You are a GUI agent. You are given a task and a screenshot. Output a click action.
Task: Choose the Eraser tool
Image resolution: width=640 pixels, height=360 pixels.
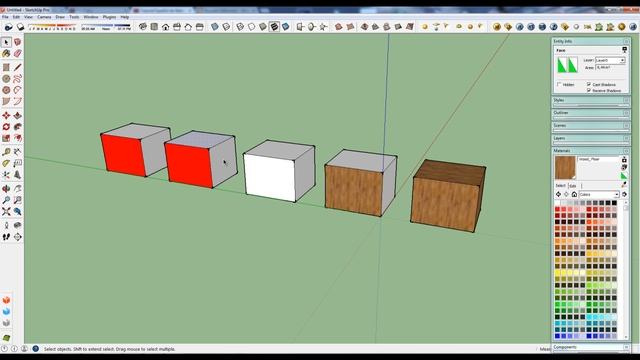[x=18, y=53]
